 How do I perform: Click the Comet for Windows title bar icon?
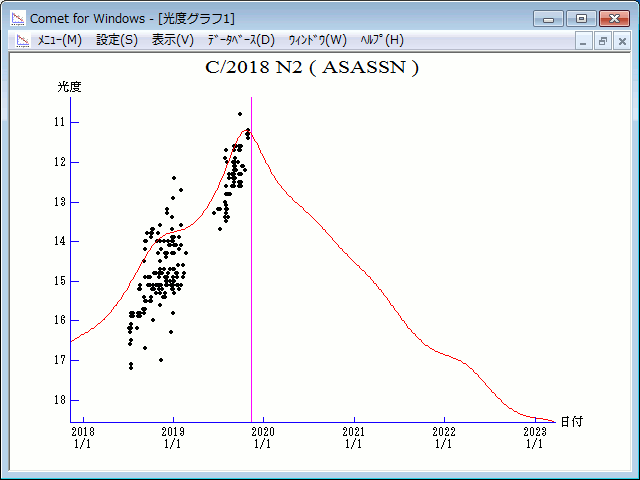17,18
